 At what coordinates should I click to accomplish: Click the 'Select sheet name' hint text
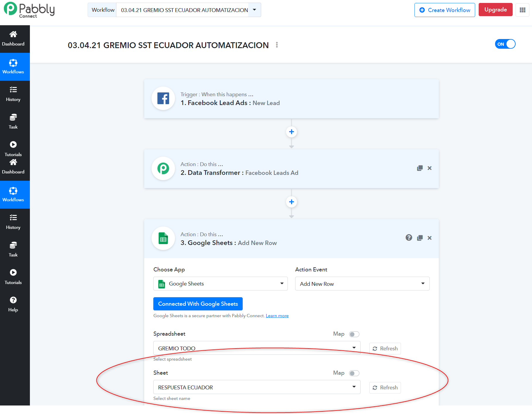172,398
